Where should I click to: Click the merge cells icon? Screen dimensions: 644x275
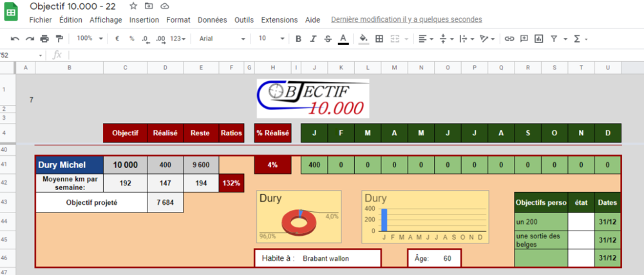click(x=395, y=39)
